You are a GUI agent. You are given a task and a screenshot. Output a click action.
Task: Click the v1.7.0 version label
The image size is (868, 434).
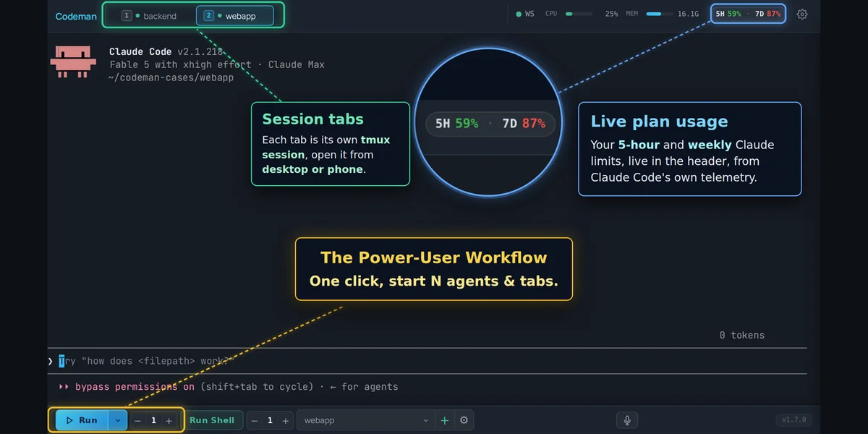coord(793,420)
